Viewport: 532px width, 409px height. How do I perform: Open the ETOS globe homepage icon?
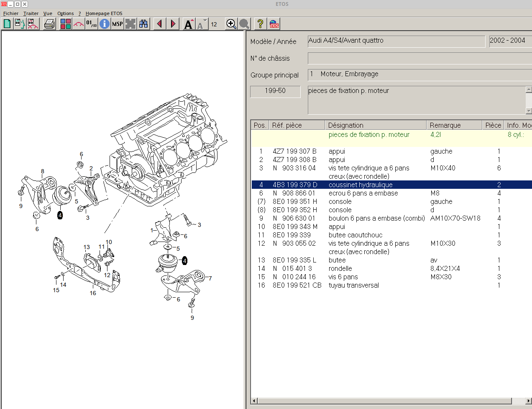click(274, 24)
